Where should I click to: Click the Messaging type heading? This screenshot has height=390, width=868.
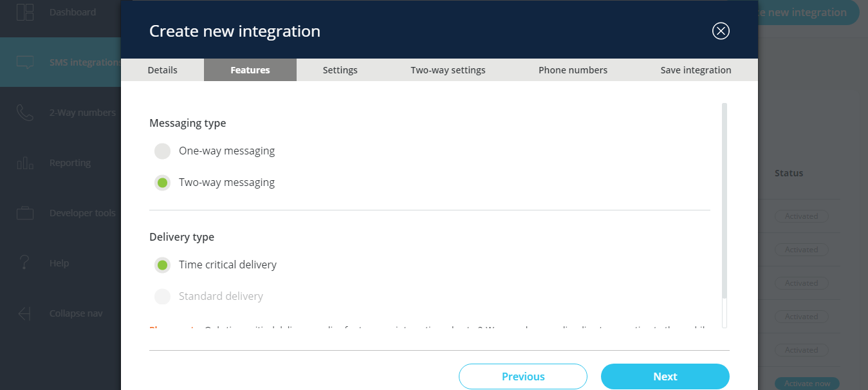tap(188, 123)
